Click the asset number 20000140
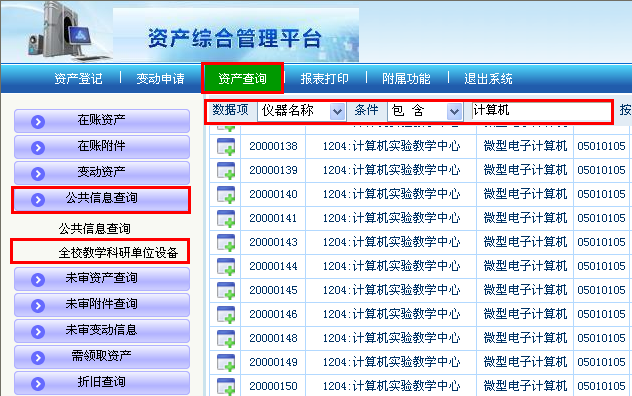632x396 pixels. [273, 194]
